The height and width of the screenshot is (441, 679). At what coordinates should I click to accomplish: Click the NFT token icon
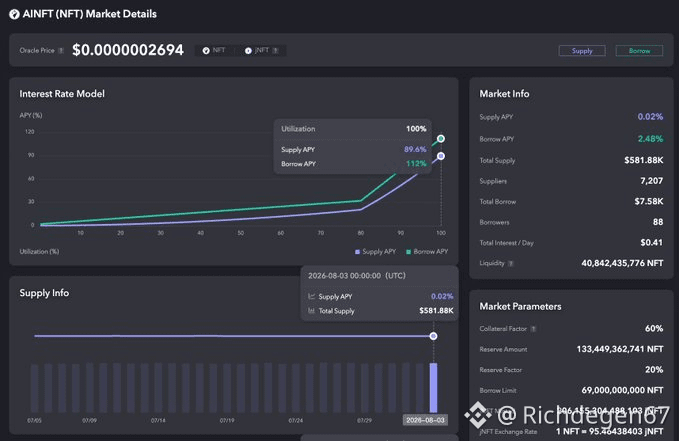coord(206,51)
